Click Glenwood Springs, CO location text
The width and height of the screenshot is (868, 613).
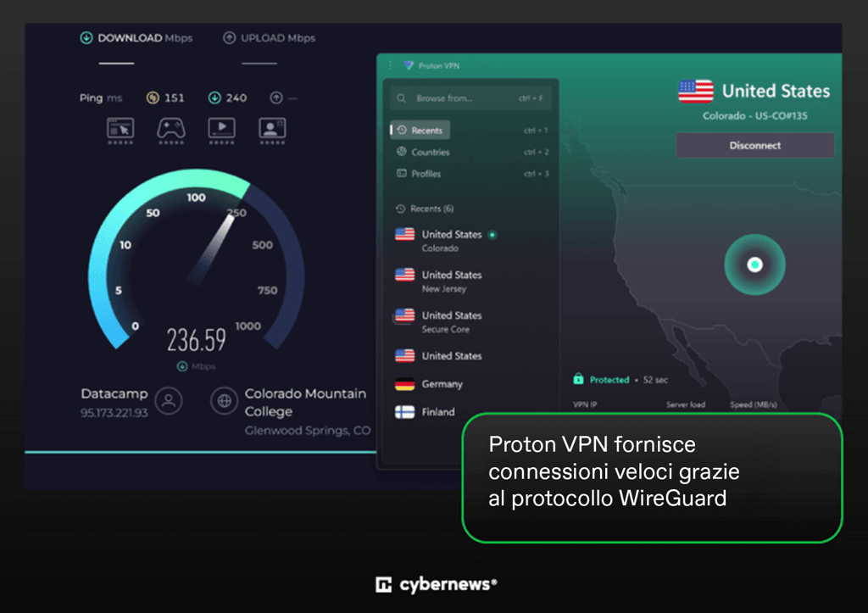click(308, 431)
